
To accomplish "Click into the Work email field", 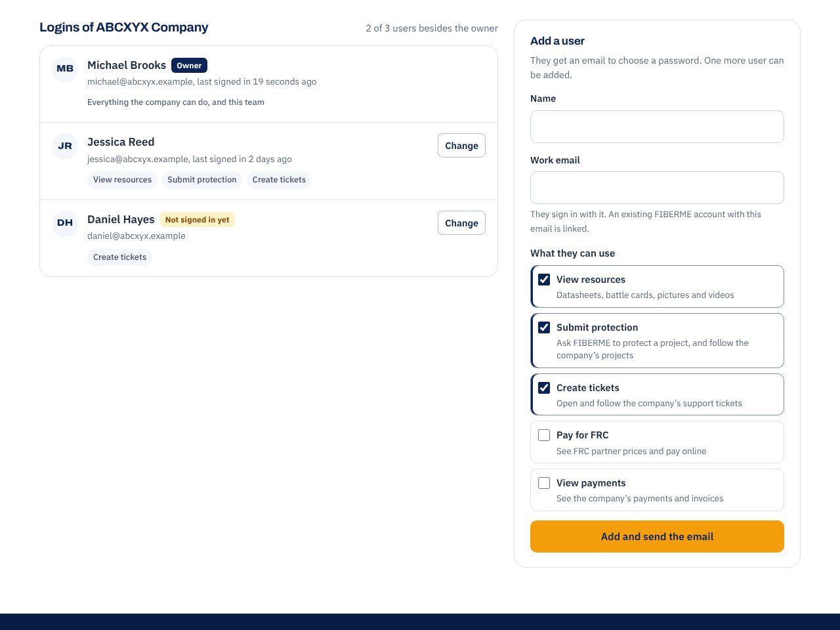I will pos(657,188).
